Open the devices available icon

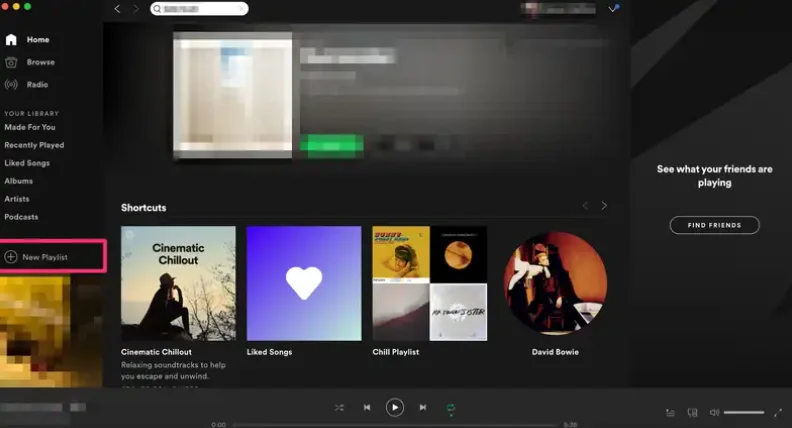tap(692, 413)
